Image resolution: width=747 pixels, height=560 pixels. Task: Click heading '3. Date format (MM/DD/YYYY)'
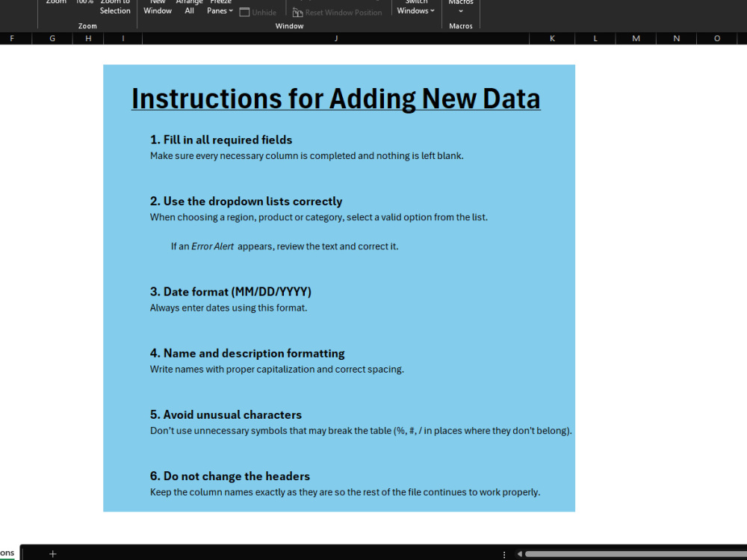pos(231,291)
